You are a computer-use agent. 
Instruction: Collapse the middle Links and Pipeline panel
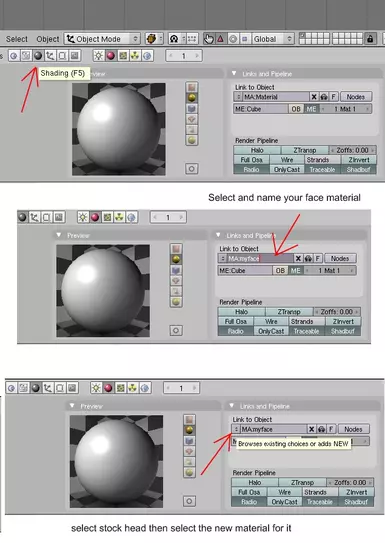(218, 235)
